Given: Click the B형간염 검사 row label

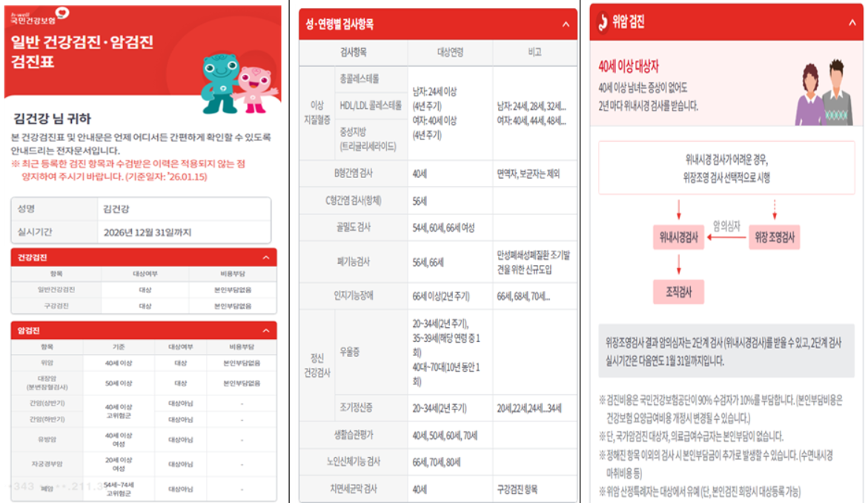Looking at the screenshot, I should (354, 174).
